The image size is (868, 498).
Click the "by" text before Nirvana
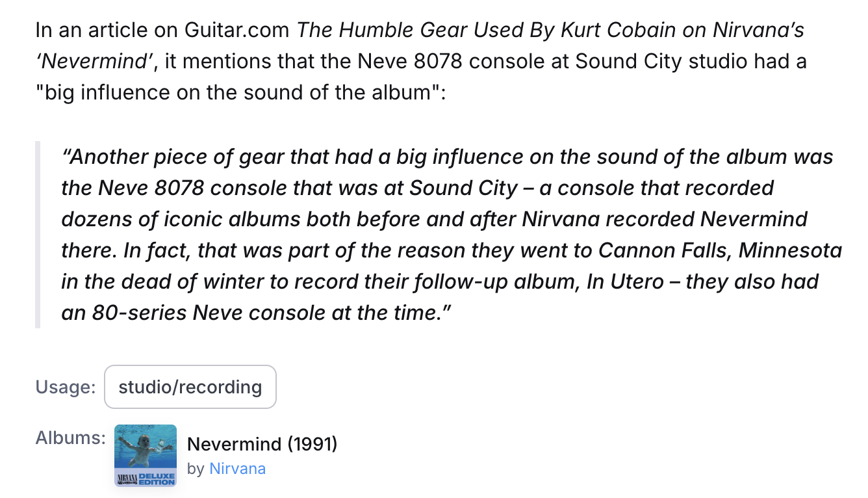click(195, 469)
